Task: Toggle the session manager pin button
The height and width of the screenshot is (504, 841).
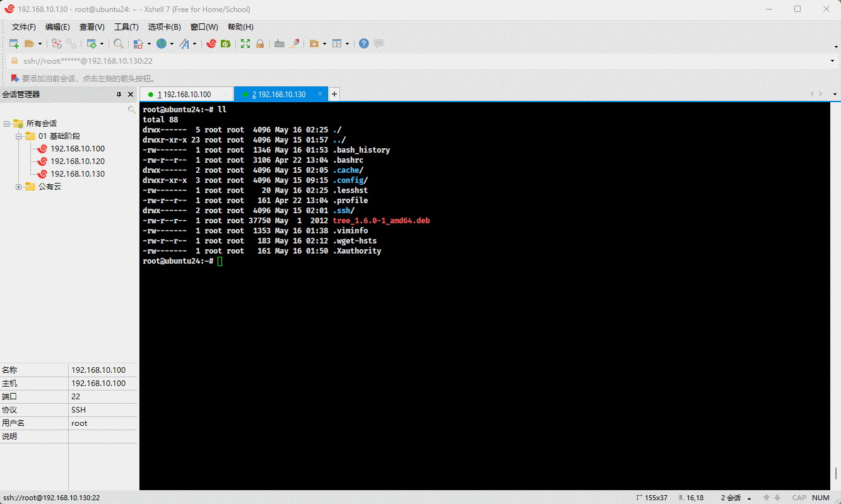Action: [119, 95]
